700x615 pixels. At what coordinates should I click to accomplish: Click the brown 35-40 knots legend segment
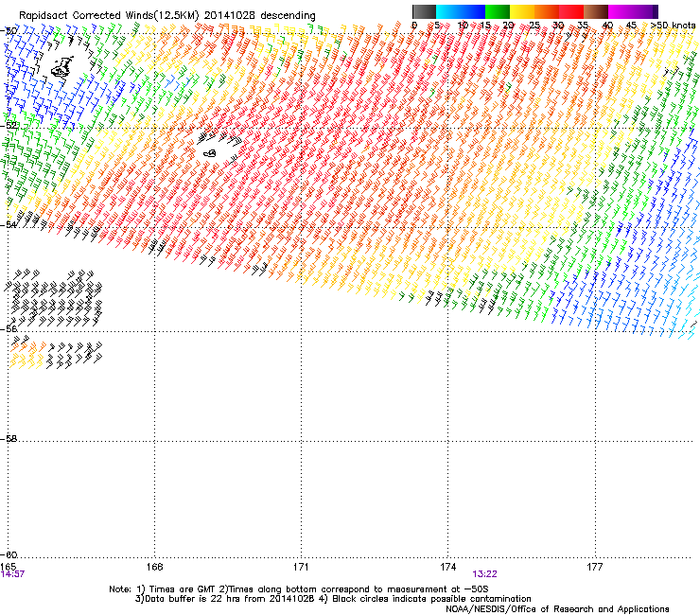(x=596, y=11)
